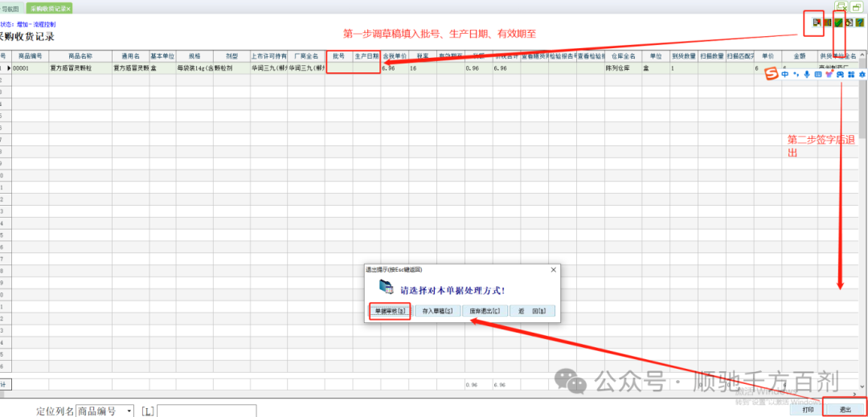Click the green checkmark sign icon

click(x=839, y=22)
